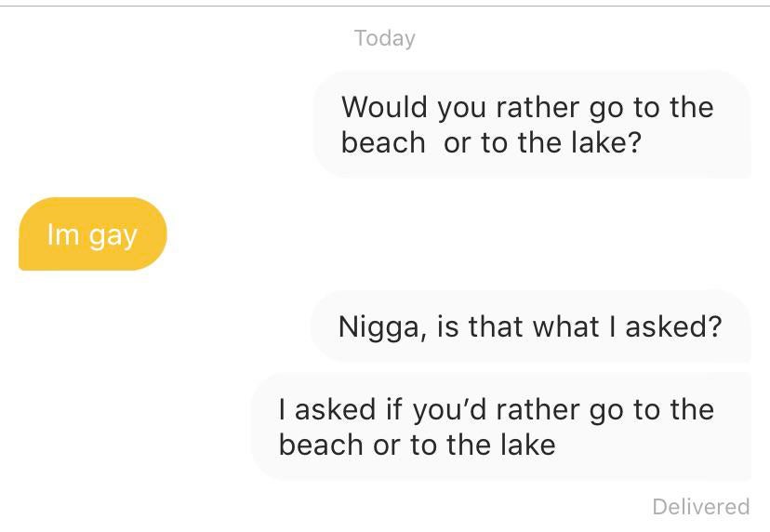
Task: Tap the "is that what I asked?" message
Action: click(x=530, y=326)
